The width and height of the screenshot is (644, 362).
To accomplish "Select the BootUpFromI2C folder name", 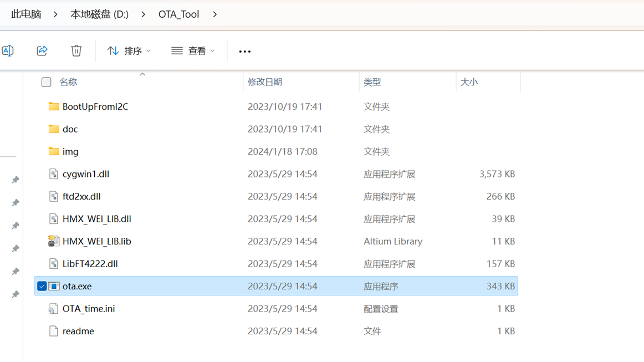I will click(95, 106).
